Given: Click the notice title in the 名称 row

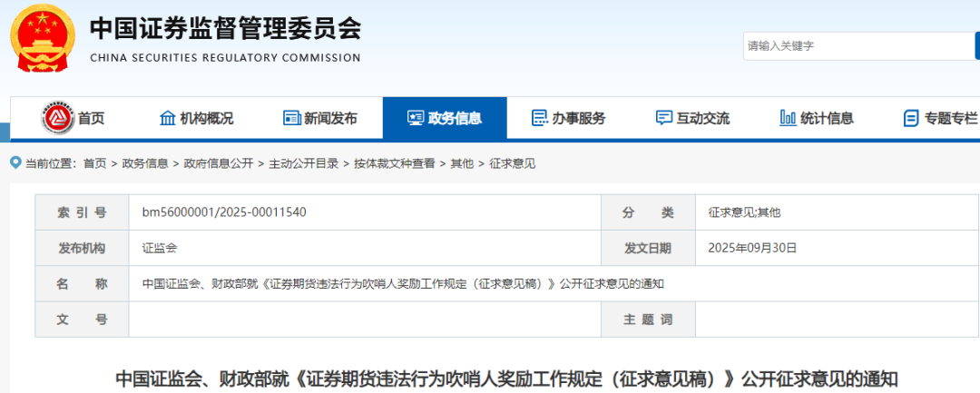Looking at the screenshot, I should 403,284.
